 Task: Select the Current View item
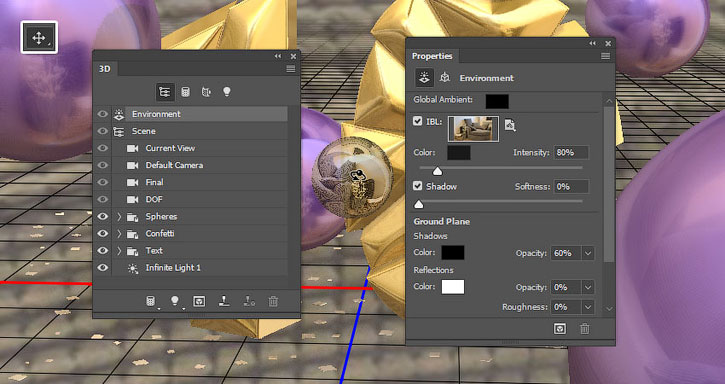coord(199,148)
